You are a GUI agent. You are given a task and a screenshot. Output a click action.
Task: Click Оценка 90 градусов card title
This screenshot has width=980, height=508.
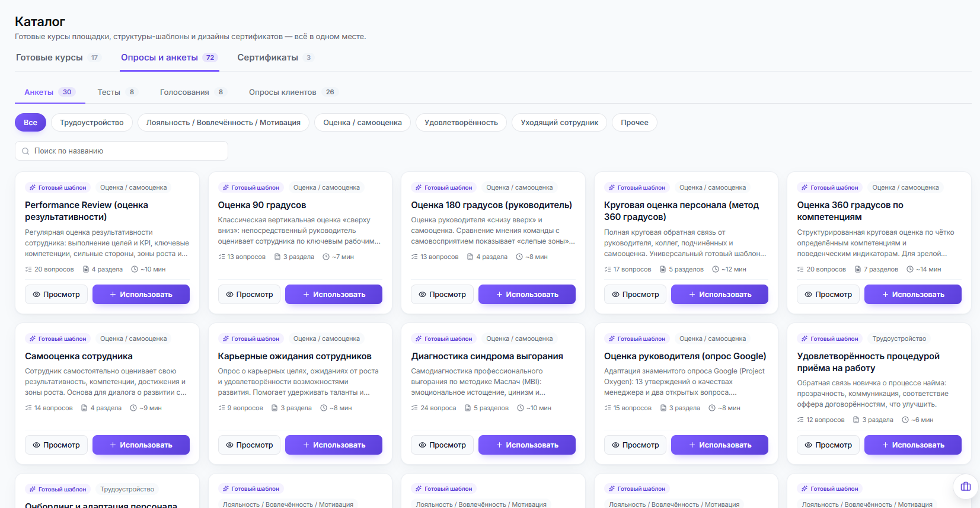coord(262,205)
